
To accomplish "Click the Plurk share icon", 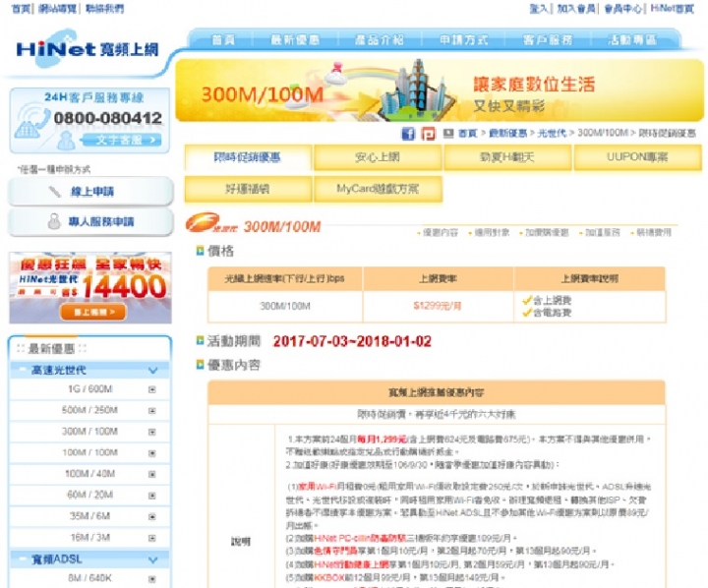I will (x=428, y=134).
